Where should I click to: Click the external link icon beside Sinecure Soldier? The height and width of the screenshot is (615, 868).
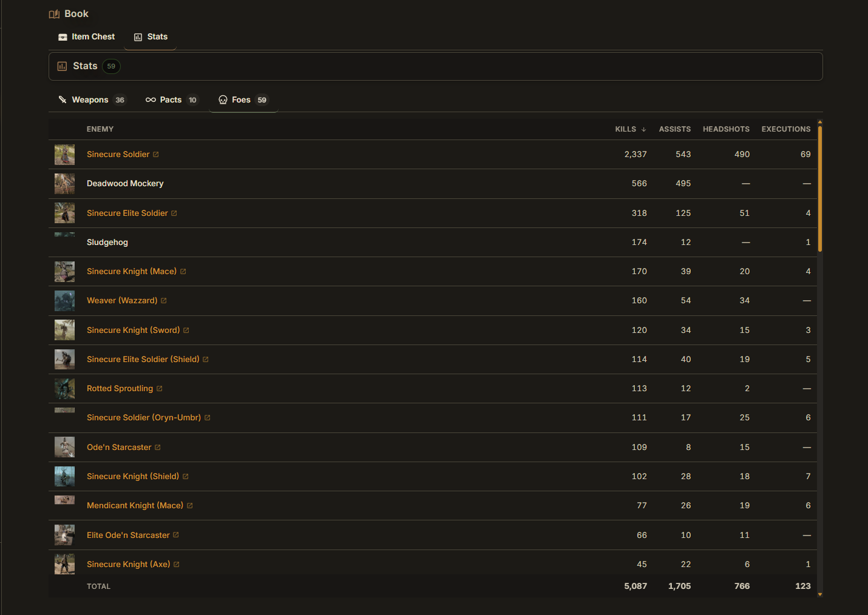coord(156,155)
